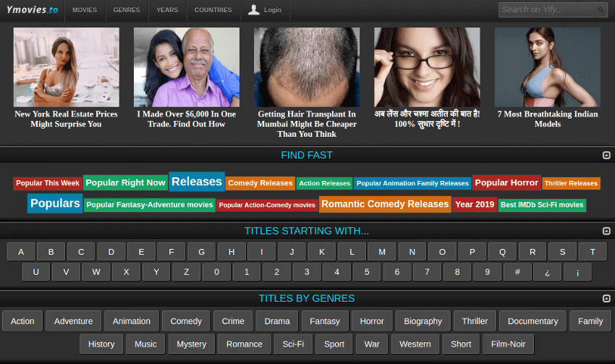The width and height of the screenshot is (615, 364).
Task: Open the YEARS menu
Action: pyautogui.click(x=167, y=10)
